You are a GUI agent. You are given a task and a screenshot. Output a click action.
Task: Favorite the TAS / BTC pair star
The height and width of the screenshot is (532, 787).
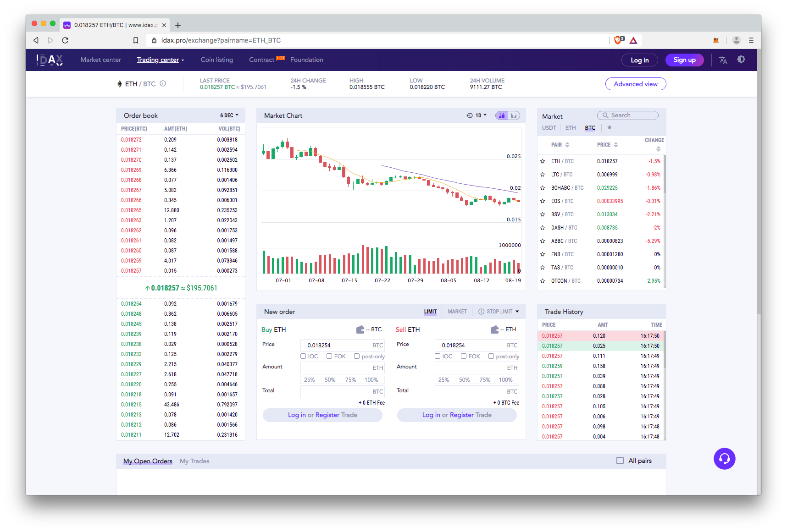pyautogui.click(x=543, y=268)
